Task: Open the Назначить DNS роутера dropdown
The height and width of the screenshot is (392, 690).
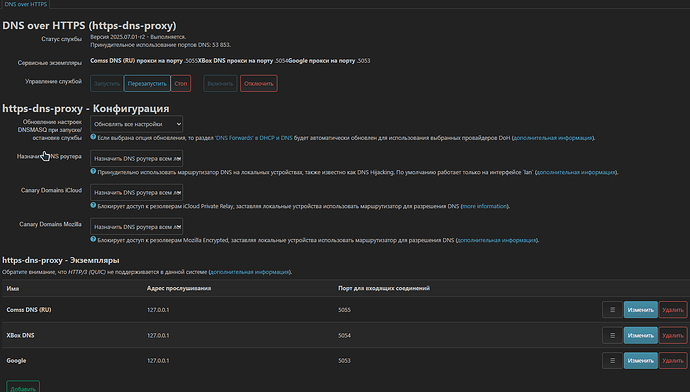Action: 136,158
